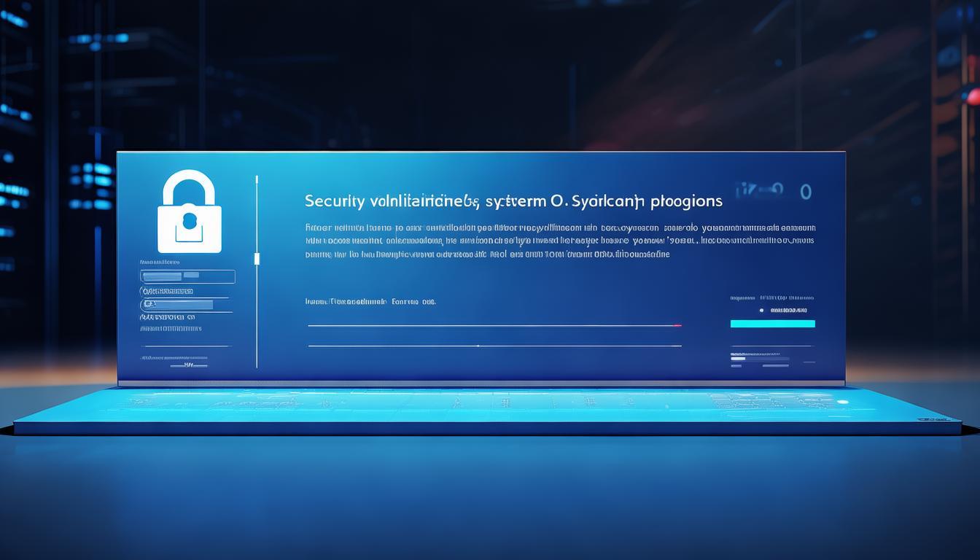Click the small label above the horizontal lines
Viewport: 980px width, 560px height.
[x=370, y=300]
